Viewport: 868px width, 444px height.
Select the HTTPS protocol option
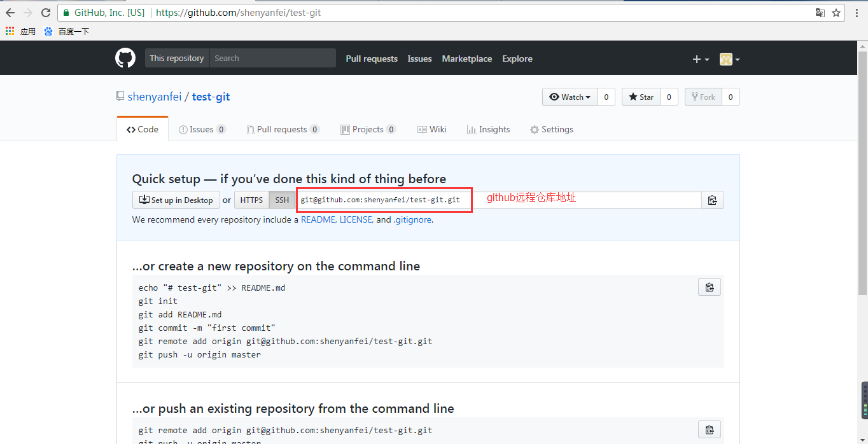click(251, 200)
